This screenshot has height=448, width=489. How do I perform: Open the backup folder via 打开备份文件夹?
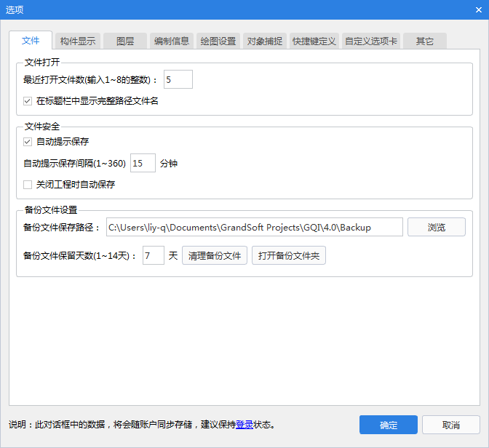[288, 256]
